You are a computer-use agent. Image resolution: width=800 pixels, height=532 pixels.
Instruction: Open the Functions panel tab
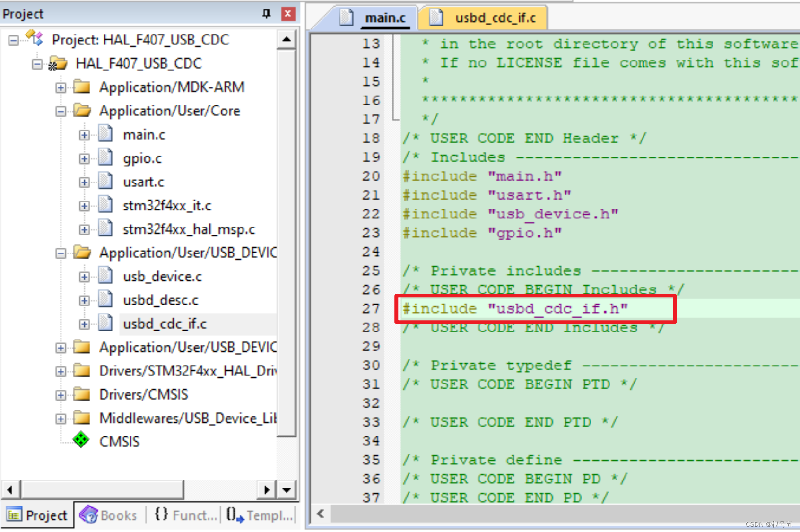[185, 515]
